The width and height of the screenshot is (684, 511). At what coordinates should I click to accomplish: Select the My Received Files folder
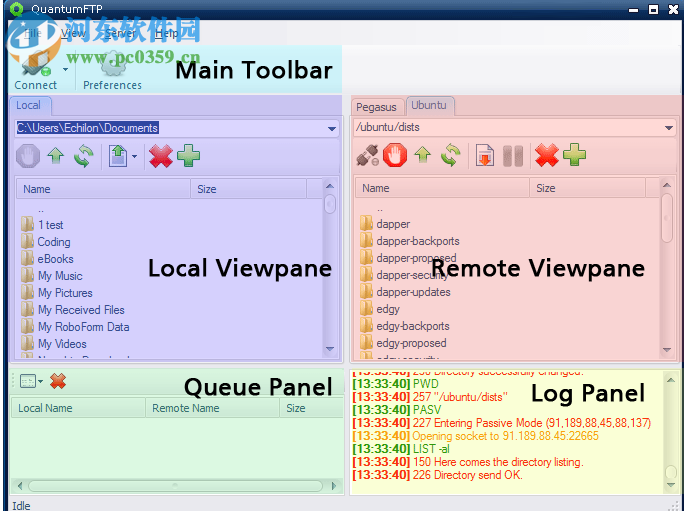pyautogui.click(x=73, y=310)
